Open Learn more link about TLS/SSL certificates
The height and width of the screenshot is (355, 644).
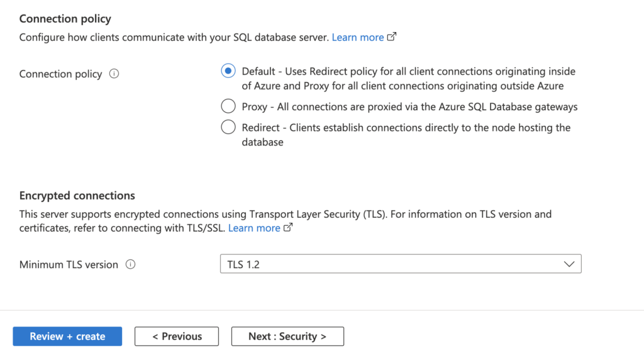254,228
